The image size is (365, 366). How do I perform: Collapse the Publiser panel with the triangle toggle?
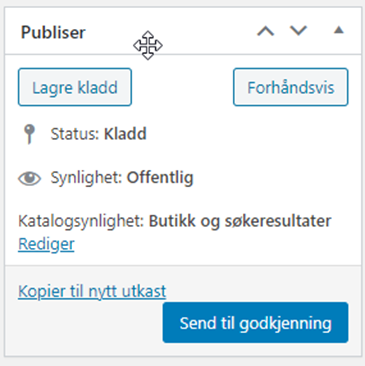tap(339, 30)
